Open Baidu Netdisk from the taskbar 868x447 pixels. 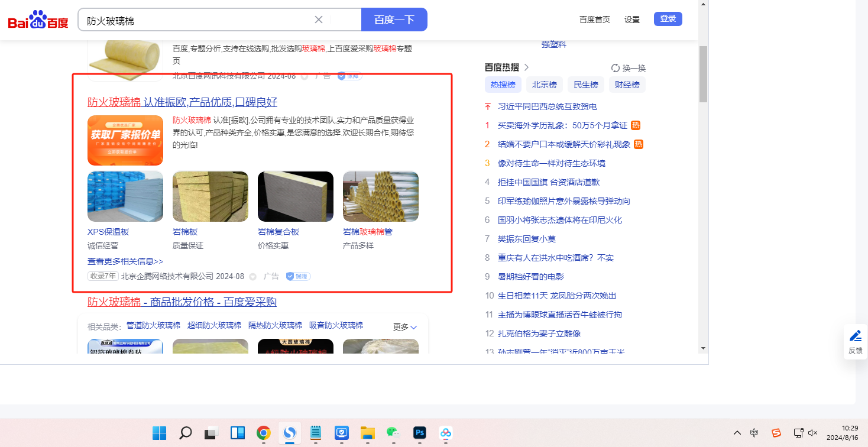446,433
